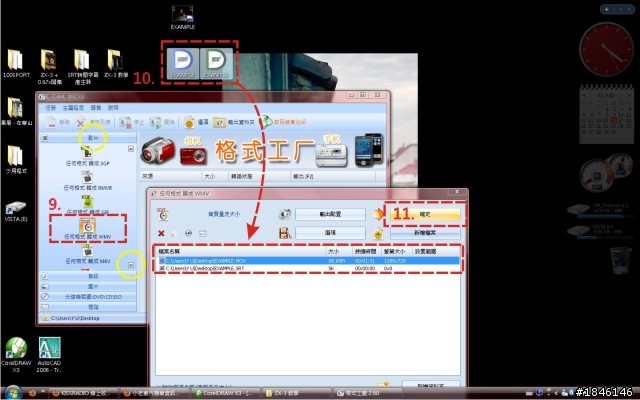640x400 pixels.
Task: Expand the Picture (圖片) category header
Action: [88, 287]
